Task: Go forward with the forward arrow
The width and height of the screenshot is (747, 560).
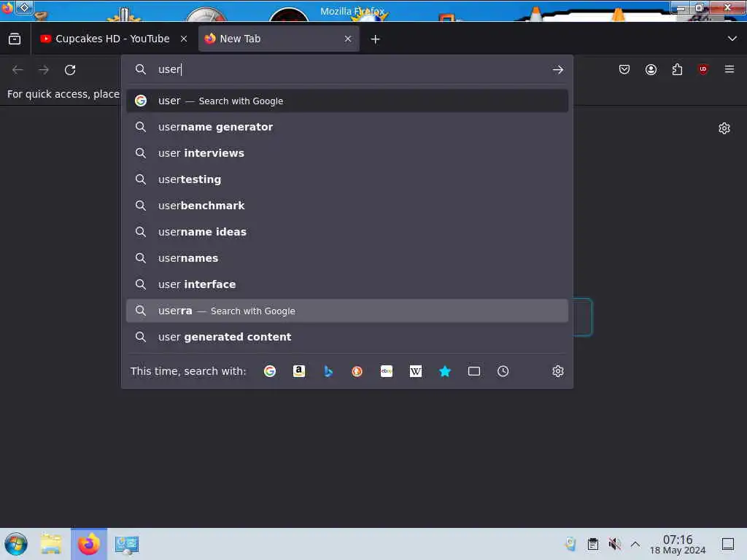Action: (44, 70)
